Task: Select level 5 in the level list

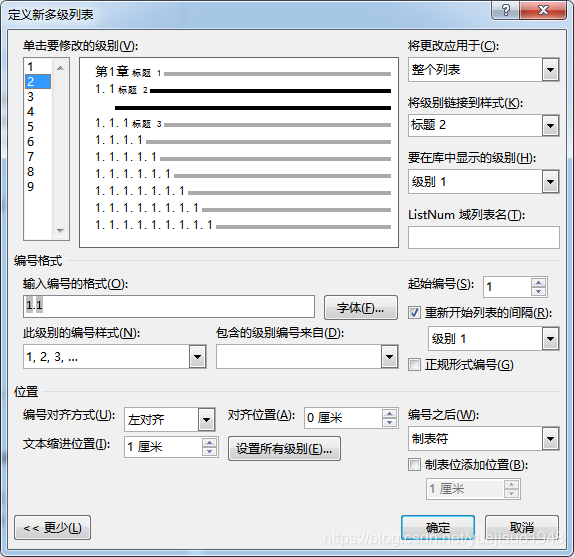Action: [x=38, y=127]
